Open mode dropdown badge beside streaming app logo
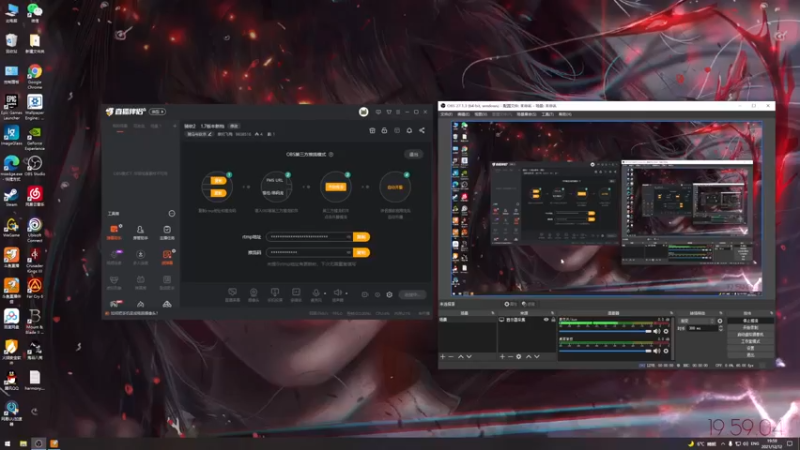Viewport: 800px width, 450px height. coord(157,112)
